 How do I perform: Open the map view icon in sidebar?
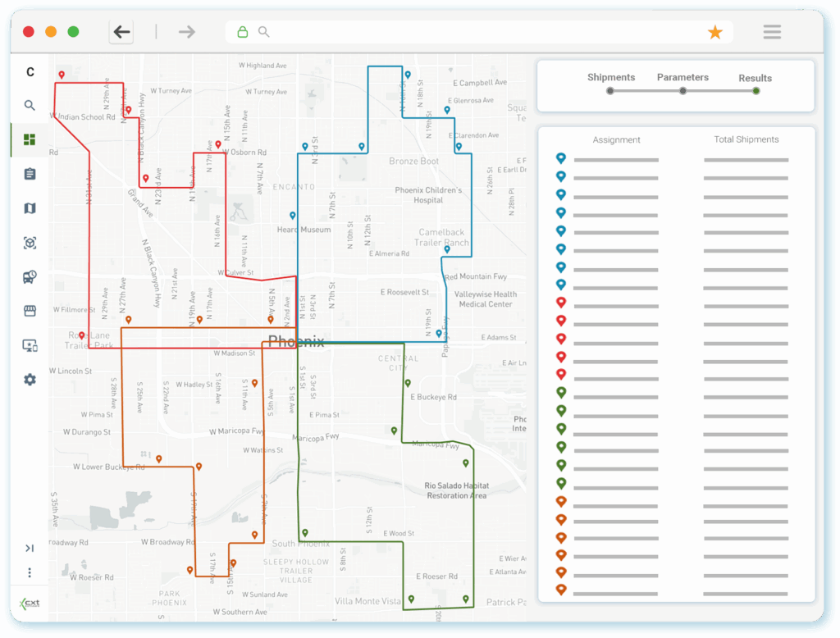(x=29, y=208)
